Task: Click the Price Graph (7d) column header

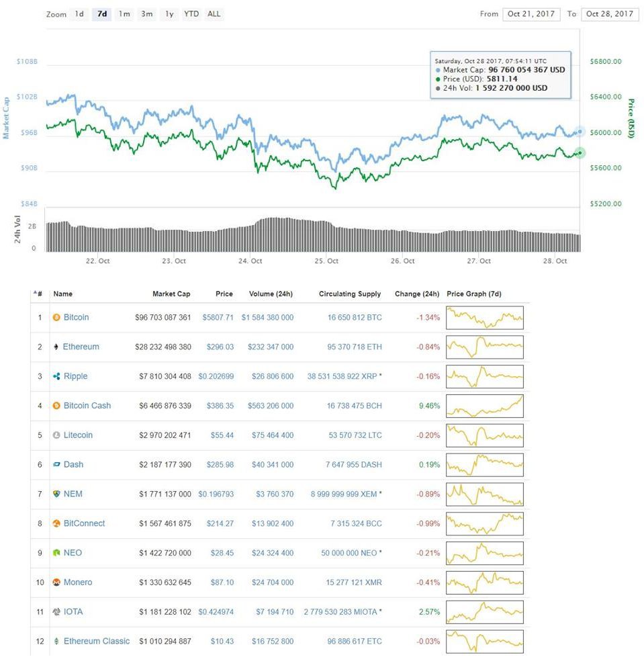Action: pyautogui.click(x=474, y=294)
